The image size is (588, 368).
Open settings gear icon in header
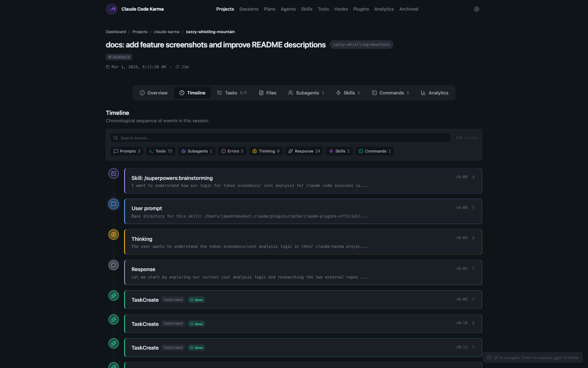tap(476, 9)
